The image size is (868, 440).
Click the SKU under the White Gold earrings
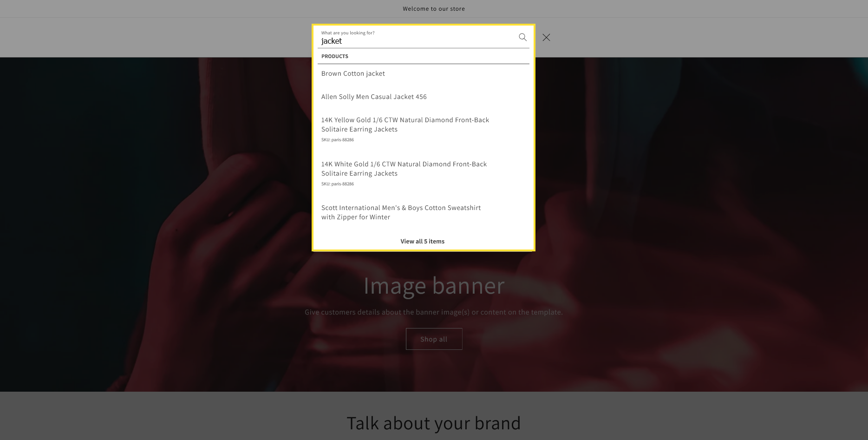(338, 184)
